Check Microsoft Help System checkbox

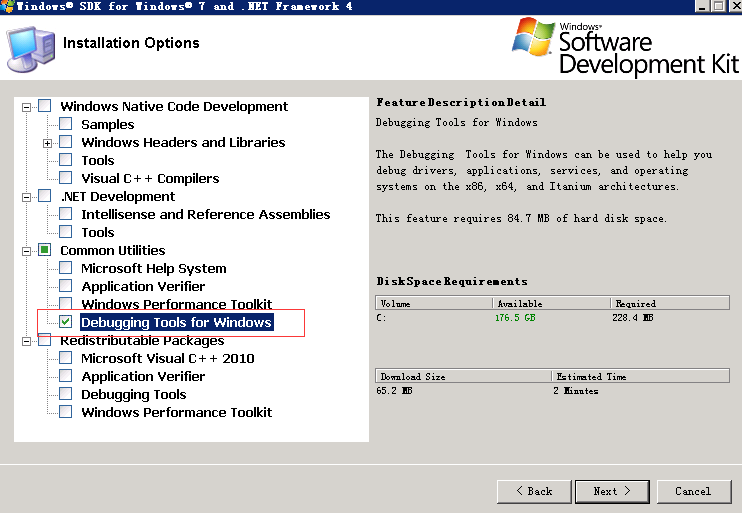pos(65,267)
